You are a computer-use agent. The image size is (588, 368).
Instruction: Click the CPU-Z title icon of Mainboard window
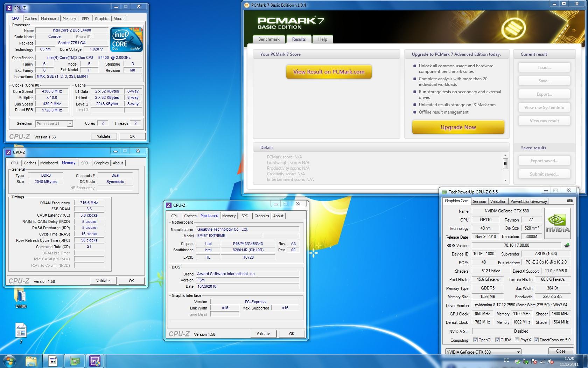[169, 205]
